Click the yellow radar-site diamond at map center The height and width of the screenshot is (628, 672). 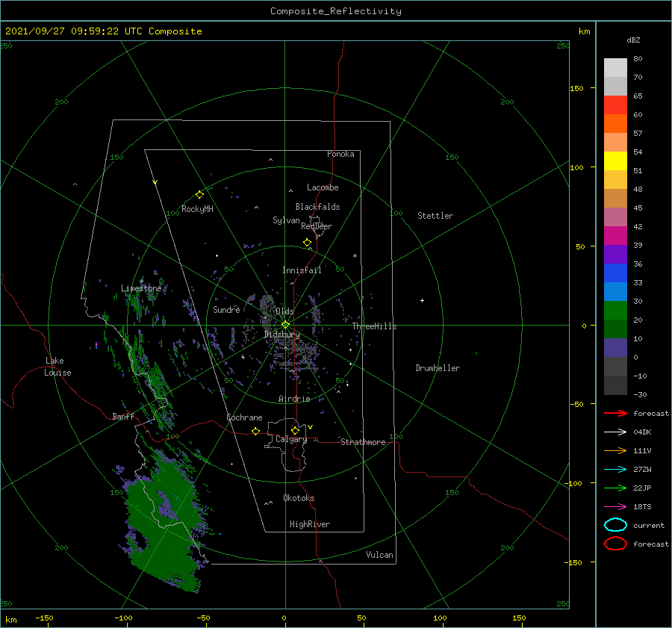click(x=285, y=325)
